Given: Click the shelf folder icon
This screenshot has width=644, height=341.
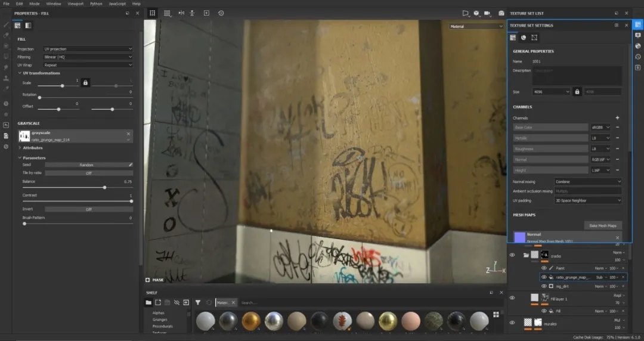Looking at the screenshot, I should [148, 302].
